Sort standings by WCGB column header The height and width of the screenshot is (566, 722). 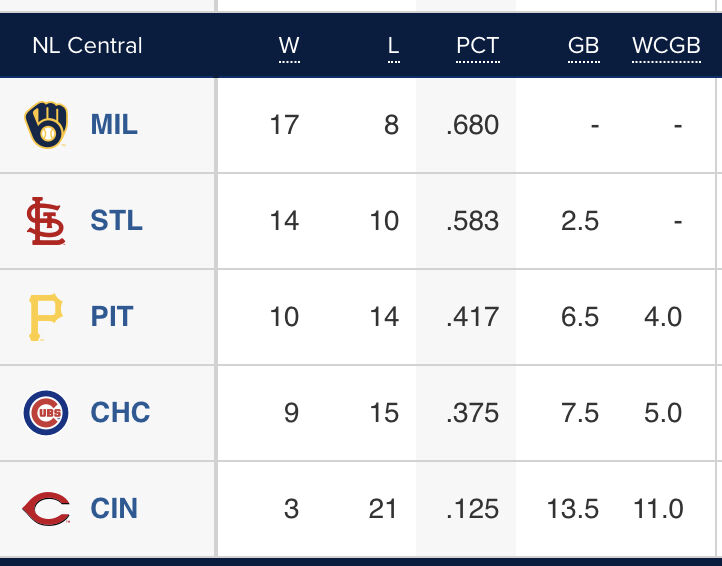coord(663,46)
